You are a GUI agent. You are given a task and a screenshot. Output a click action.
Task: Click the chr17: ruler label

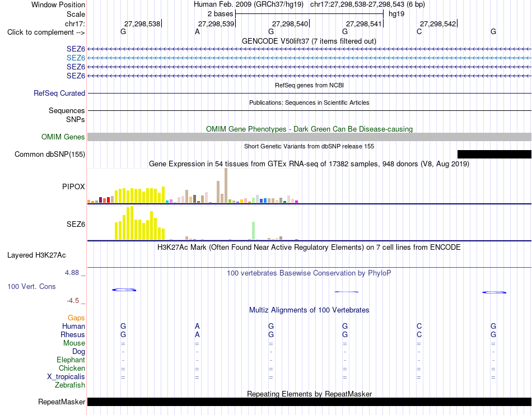[x=75, y=24]
